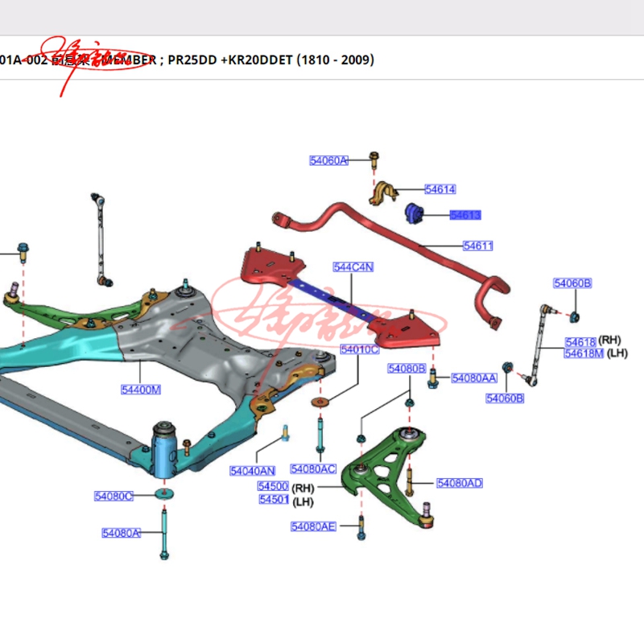Click the 54080AC bolt label
Screen dimensions: 644x644
(x=313, y=469)
